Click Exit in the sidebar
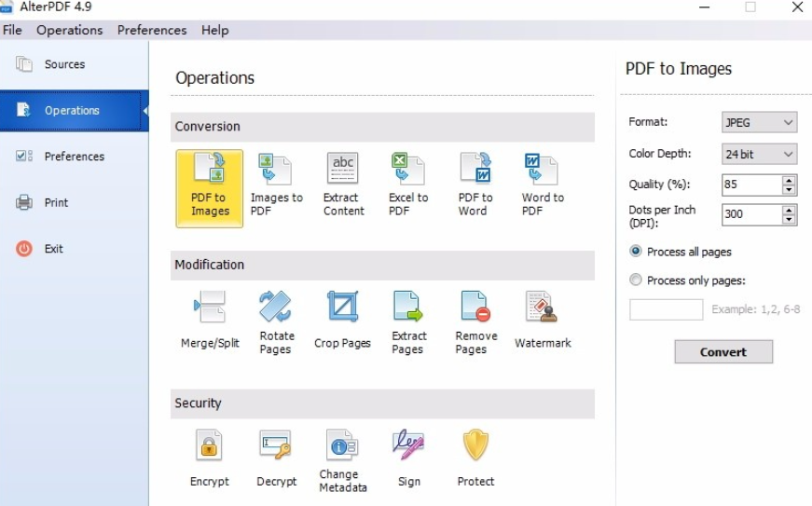The width and height of the screenshot is (812, 506). (x=74, y=249)
